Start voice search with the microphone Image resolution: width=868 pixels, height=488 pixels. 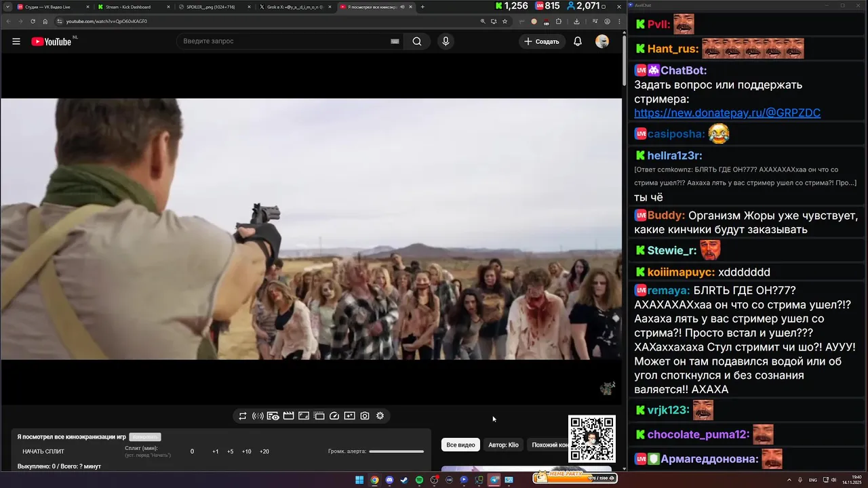coord(446,41)
